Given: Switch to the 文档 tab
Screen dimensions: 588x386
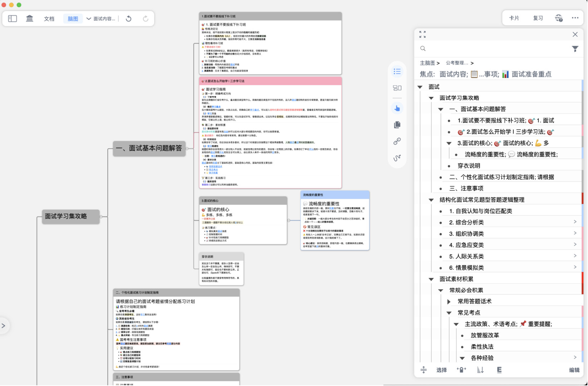Looking at the screenshot, I should point(49,19).
